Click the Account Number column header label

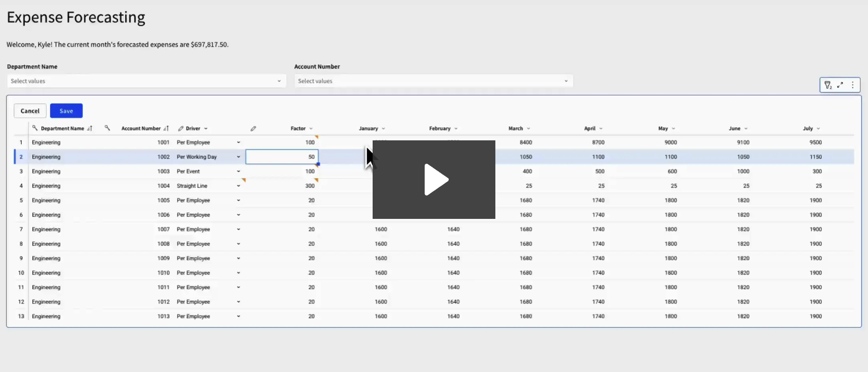point(141,129)
